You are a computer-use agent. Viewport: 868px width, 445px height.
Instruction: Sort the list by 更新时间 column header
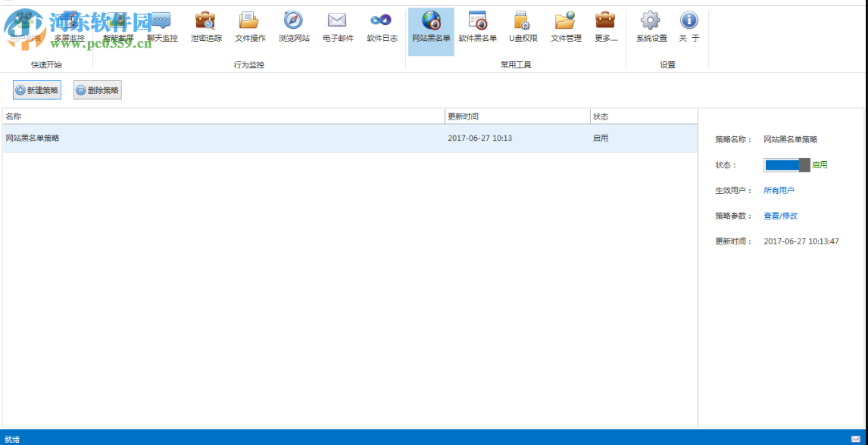pyautogui.click(x=517, y=117)
